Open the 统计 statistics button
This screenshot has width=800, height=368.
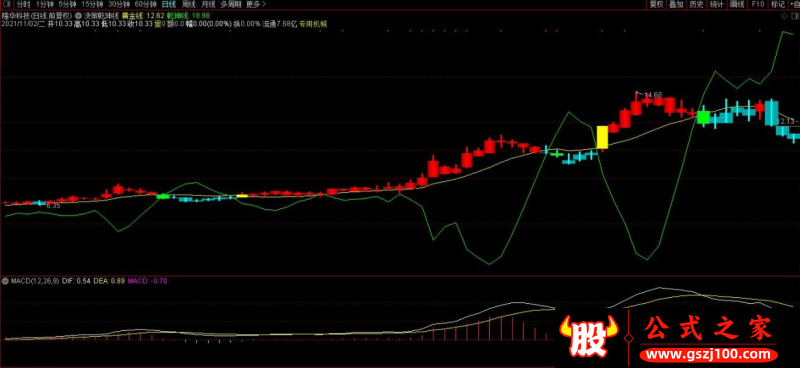point(717,4)
